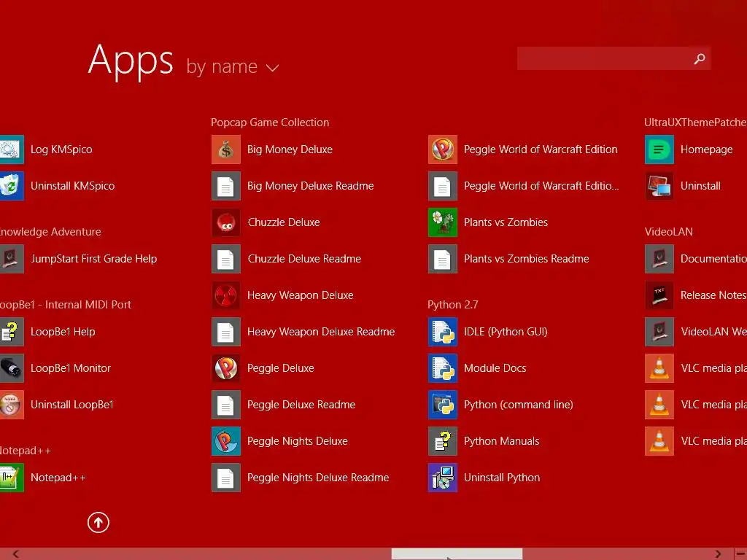
Task: Open Peggle Deluxe Readme document icon
Action: pos(226,404)
